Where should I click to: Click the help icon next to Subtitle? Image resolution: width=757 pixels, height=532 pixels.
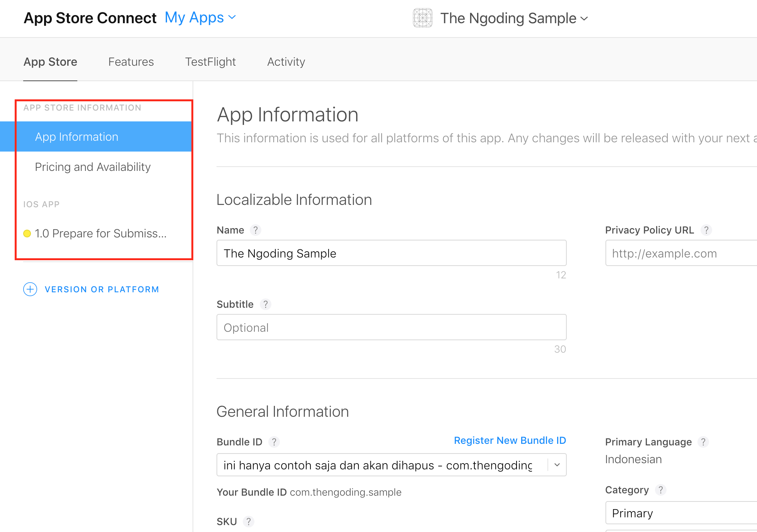pyautogui.click(x=265, y=304)
